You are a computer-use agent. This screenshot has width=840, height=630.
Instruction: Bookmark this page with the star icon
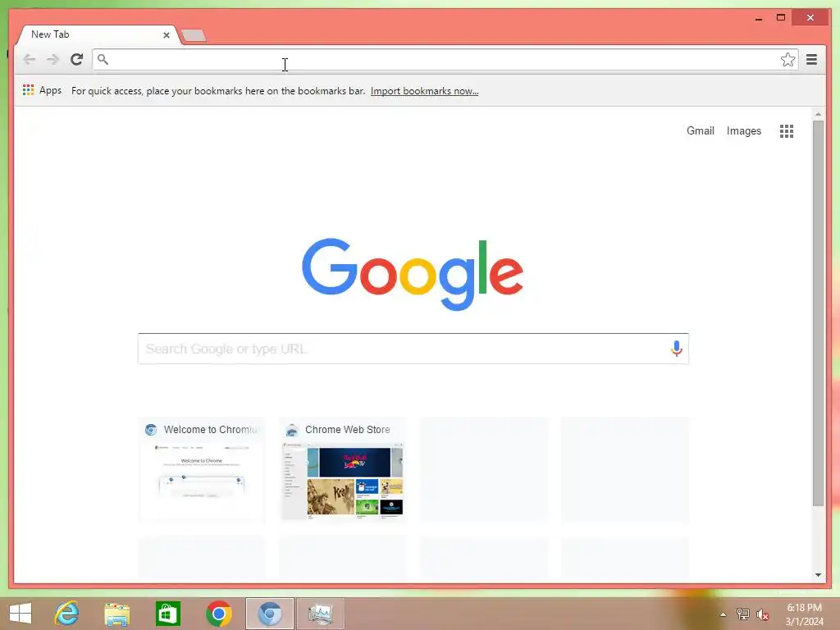click(x=787, y=59)
